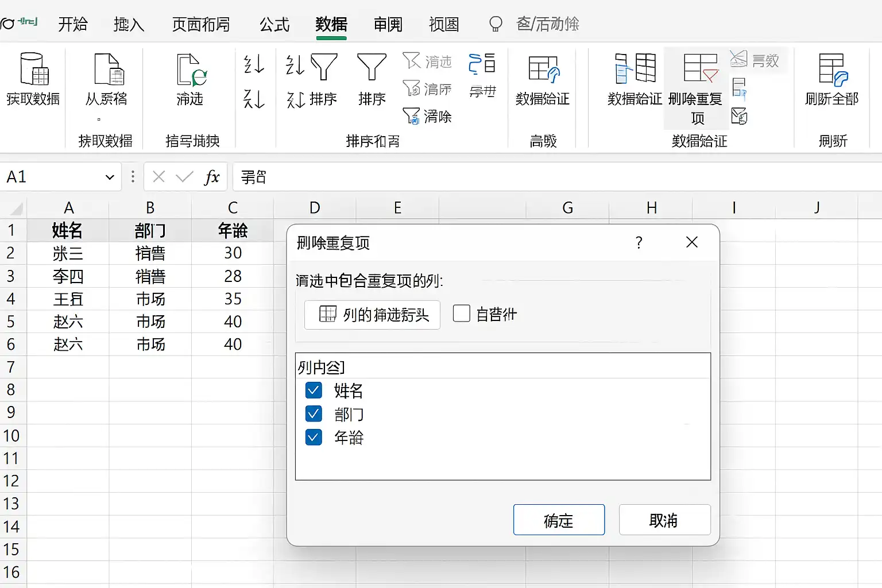Click inside the formula bar input
The height and width of the screenshot is (588, 882).
click(x=557, y=177)
